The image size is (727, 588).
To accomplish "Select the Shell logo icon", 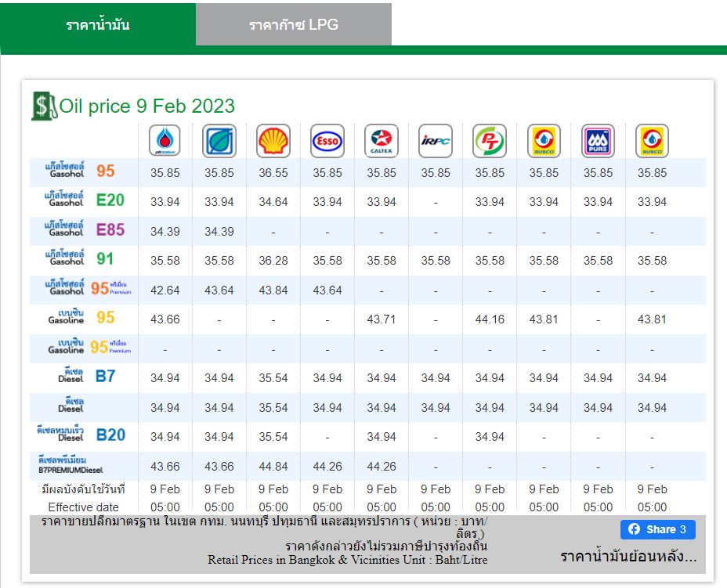I will 273,140.
